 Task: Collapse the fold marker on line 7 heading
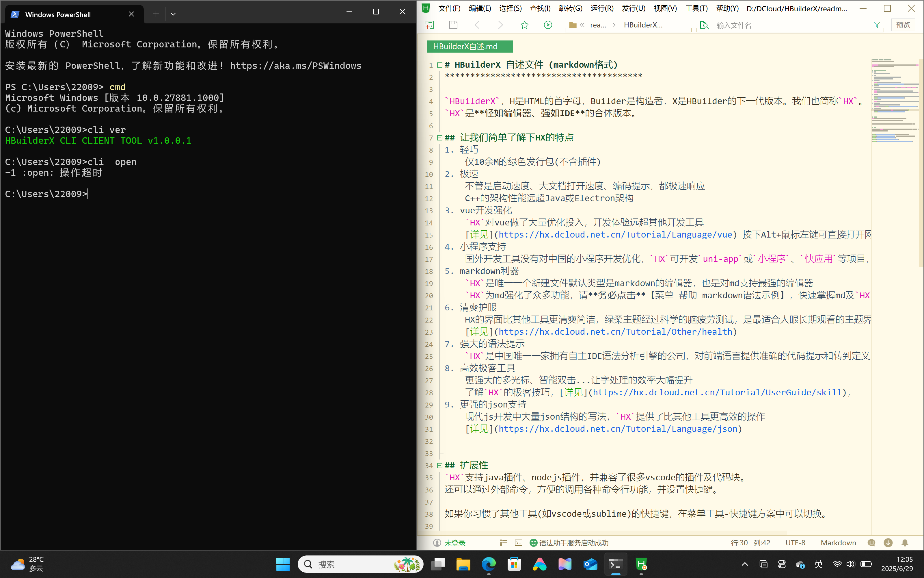(x=439, y=138)
